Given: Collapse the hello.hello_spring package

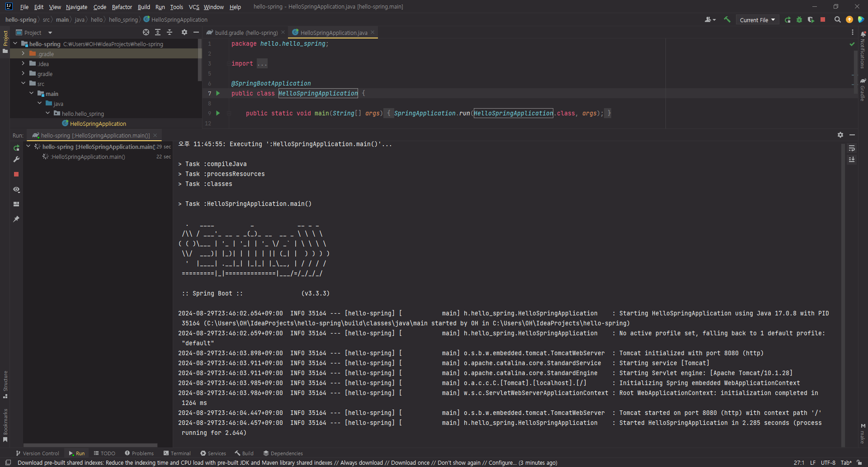Looking at the screenshot, I should (x=48, y=113).
